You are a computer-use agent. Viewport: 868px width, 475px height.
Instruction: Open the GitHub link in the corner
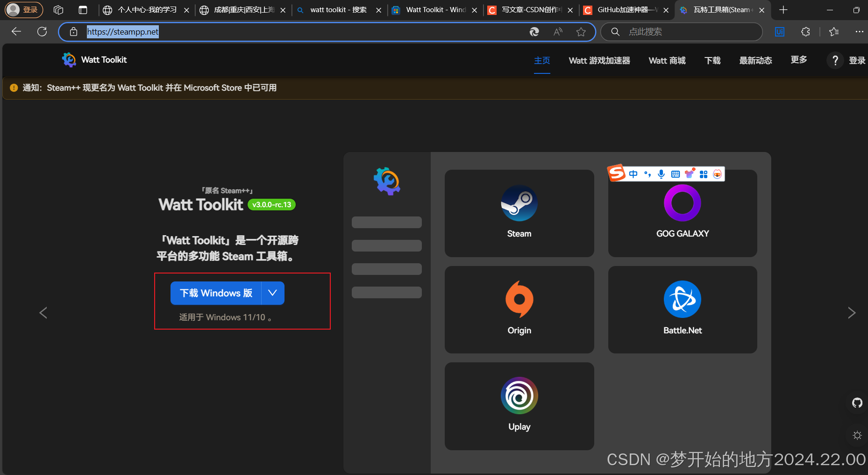(x=857, y=403)
